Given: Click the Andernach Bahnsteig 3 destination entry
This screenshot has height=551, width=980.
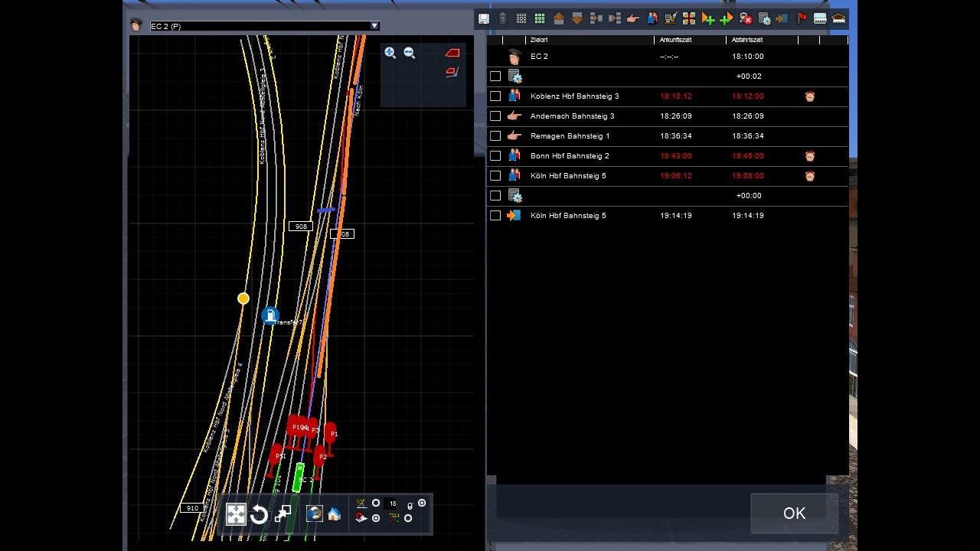Looking at the screenshot, I should 572,116.
